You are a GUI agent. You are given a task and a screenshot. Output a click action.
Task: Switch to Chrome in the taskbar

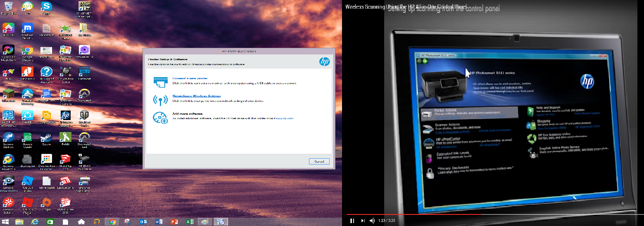[x=112, y=222]
